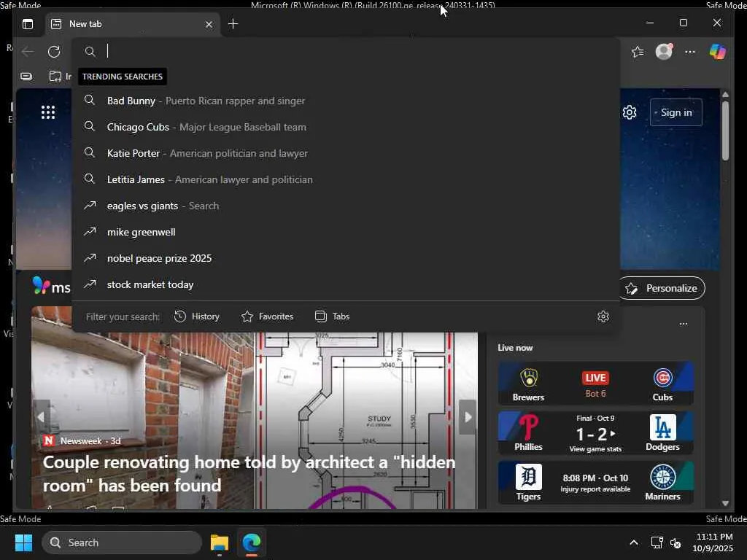Image resolution: width=747 pixels, height=560 pixels.
Task: Choose mike greenwell suggestion
Action: tap(346, 232)
